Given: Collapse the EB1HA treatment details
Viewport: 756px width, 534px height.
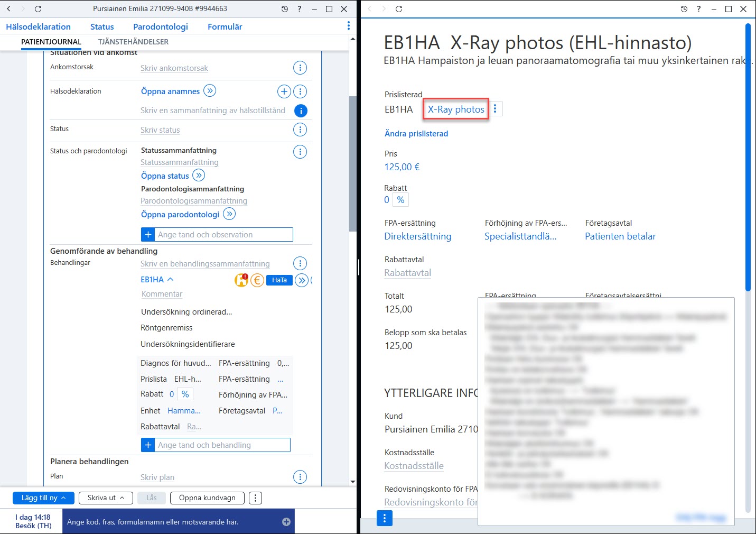Looking at the screenshot, I should (171, 279).
